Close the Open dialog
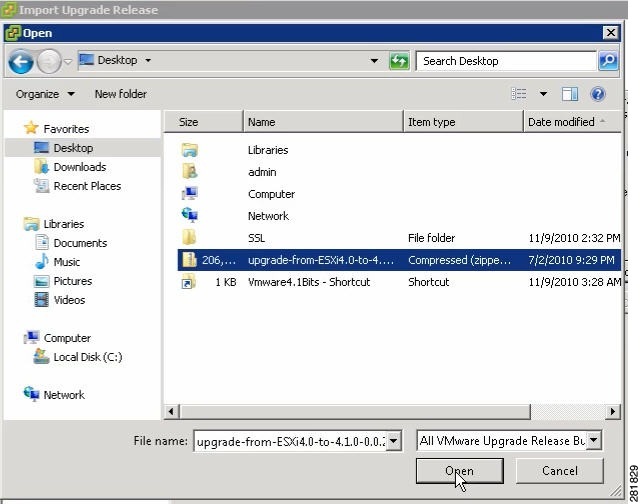This screenshot has height=504, width=641. (x=611, y=33)
